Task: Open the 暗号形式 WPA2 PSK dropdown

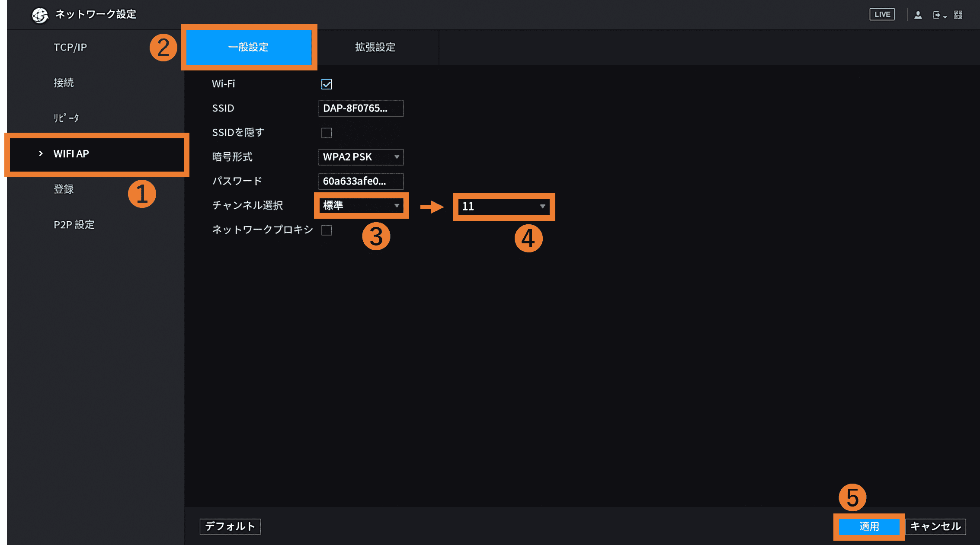Action: point(361,157)
